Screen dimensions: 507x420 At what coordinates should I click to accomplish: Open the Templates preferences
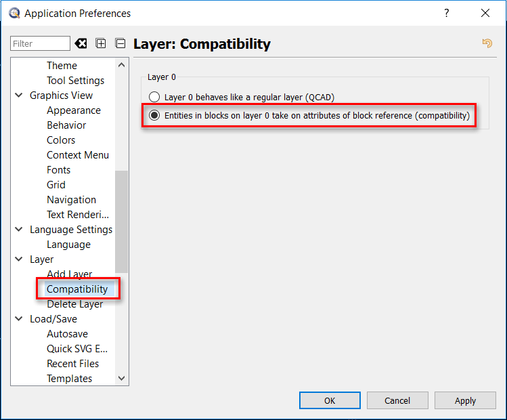(70, 378)
